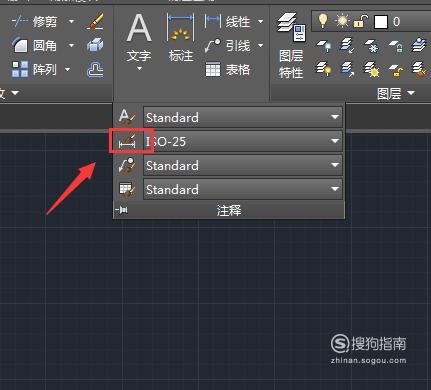Select the Array (阵列) tool
The image size is (431, 390).
point(34,69)
